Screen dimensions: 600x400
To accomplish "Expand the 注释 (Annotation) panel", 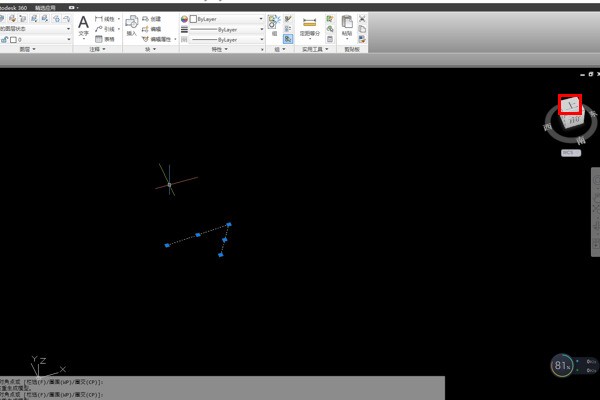I will 98,49.
